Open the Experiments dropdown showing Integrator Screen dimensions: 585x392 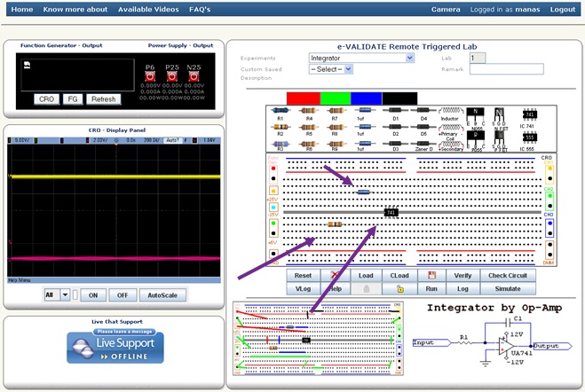(x=361, y=59)
